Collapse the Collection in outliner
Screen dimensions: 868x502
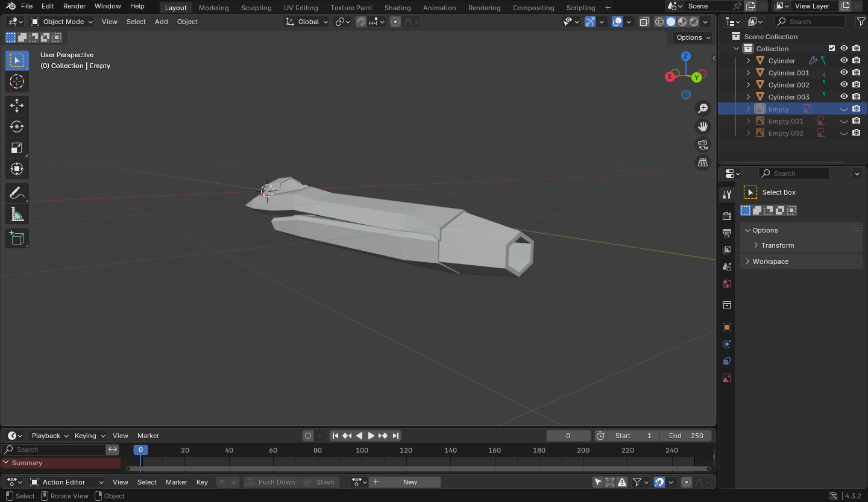click(x=736, y=48)
